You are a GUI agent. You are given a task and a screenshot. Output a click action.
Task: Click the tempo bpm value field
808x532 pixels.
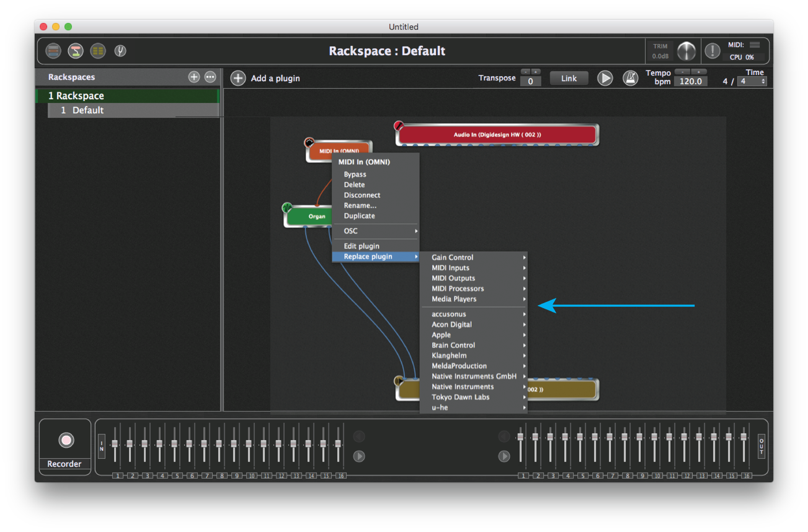(690, 81)
